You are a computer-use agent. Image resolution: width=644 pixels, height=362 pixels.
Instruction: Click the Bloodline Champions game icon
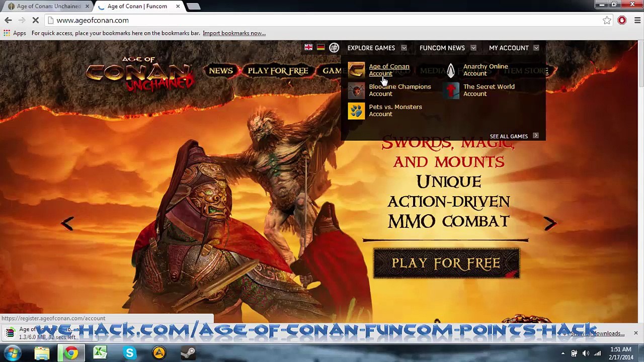click(x=356, y=90)
